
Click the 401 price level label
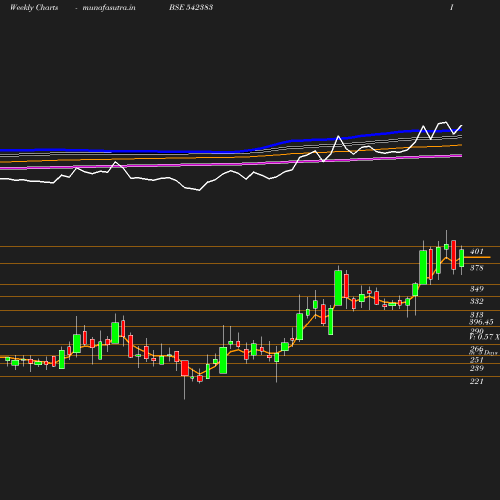(x=476, y=251)
